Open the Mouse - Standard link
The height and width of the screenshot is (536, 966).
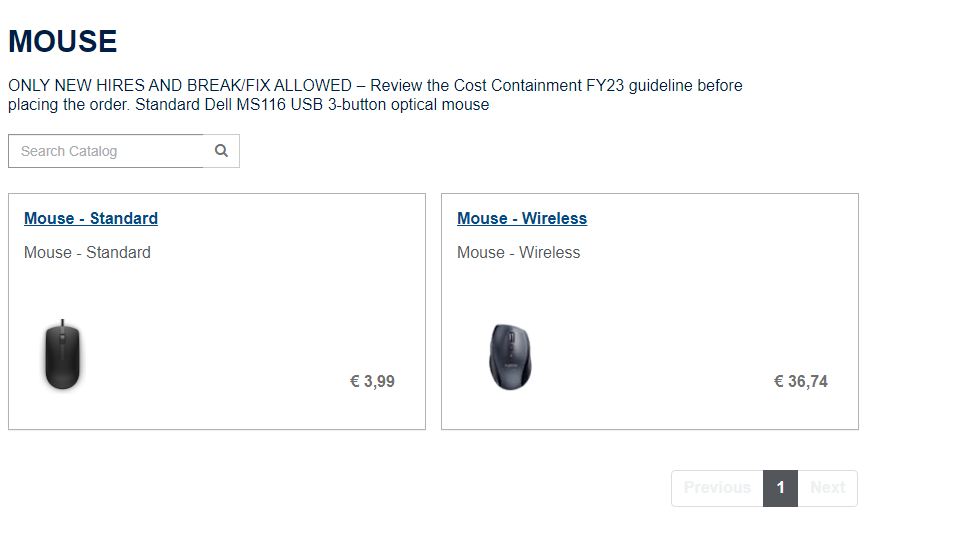(91, 219)
